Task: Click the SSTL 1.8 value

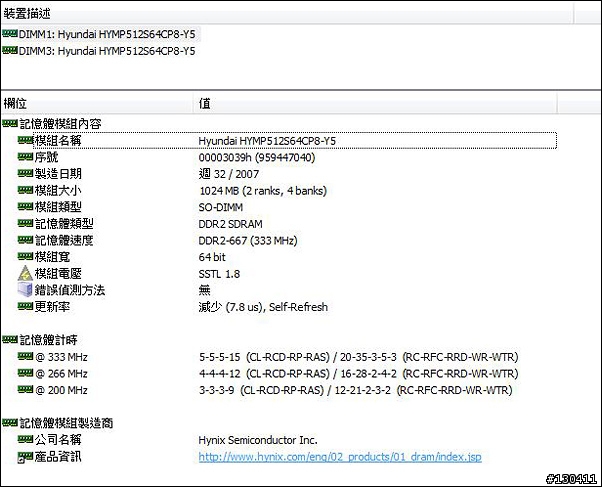Action: (219, 274)
